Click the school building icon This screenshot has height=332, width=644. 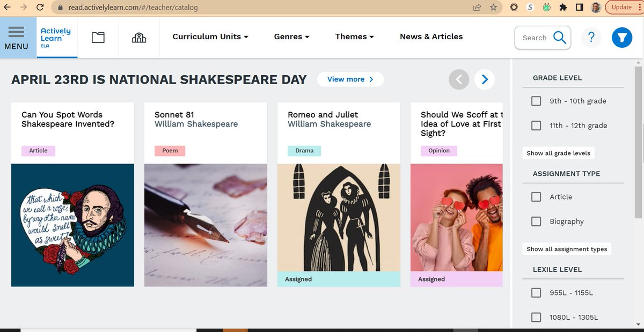138,36
